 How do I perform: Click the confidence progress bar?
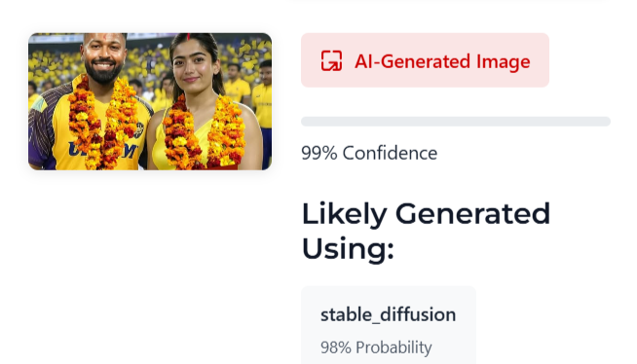(456, 122)
